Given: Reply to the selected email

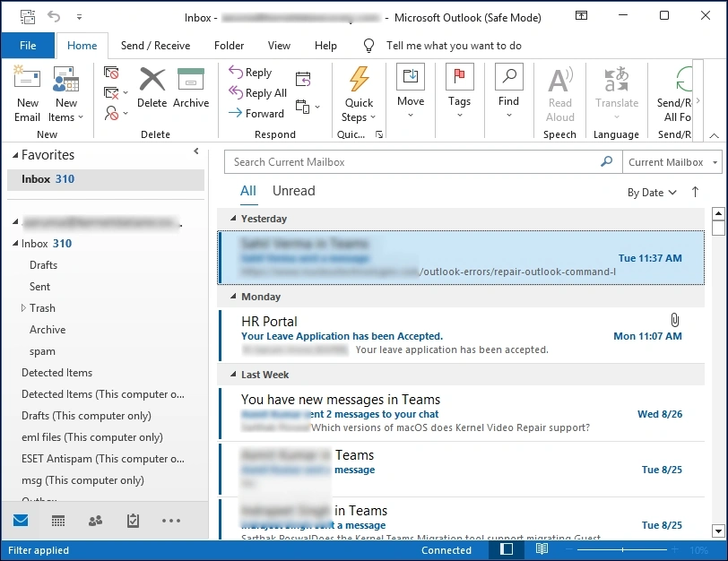Looking at the screenshot, I should (251, 73).
